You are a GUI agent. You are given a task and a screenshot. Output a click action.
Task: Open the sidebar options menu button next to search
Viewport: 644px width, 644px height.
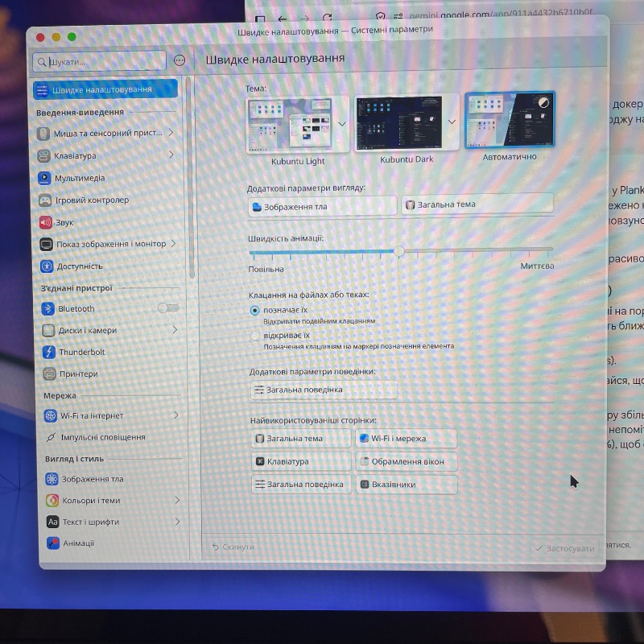tap(180, 61)
